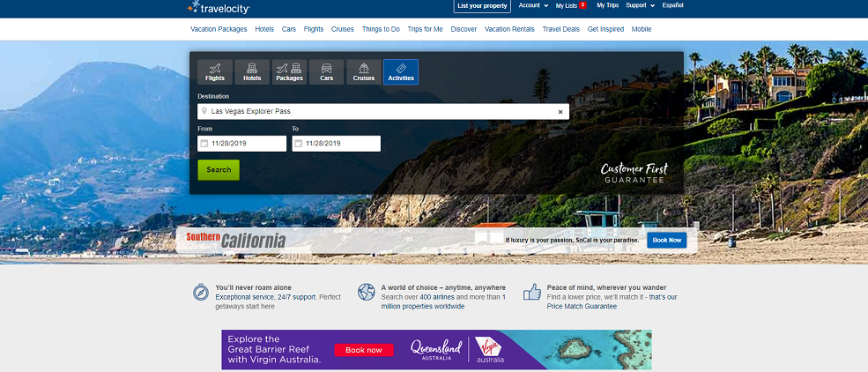The height and width of the screenshot is (372, 868).
Task: Open Exceptional service, 24/7 support link
Action: coord(266,297)
